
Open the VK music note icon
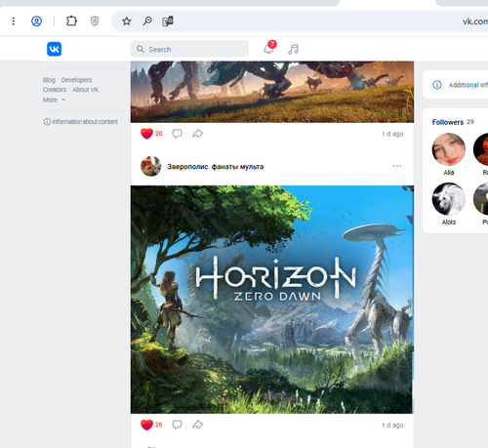tap(293, 49)
